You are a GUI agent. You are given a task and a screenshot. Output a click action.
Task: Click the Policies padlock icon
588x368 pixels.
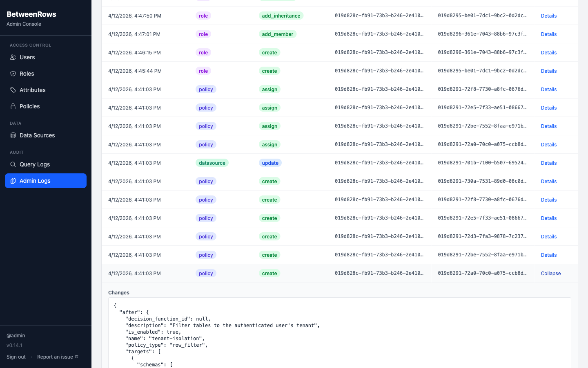point(13,106)
